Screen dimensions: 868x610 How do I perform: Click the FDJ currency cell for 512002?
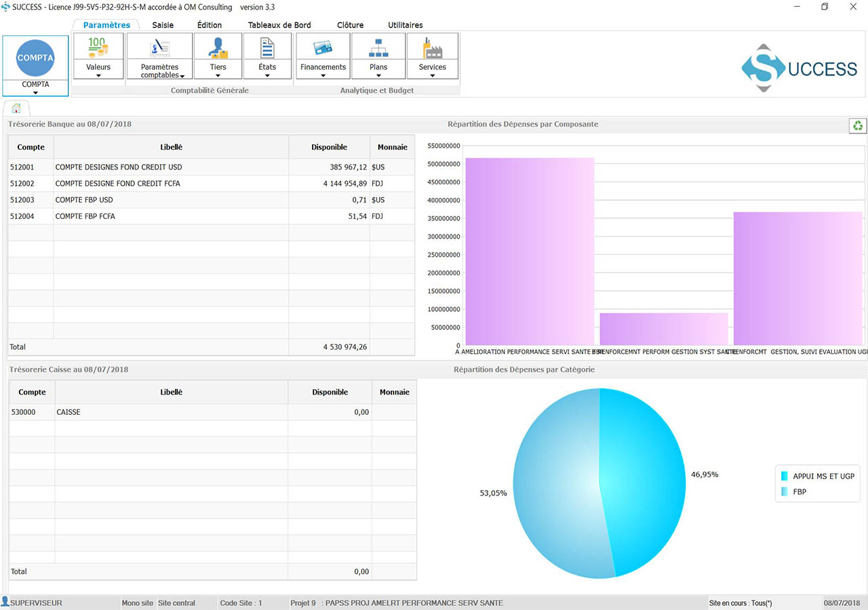[393, 184]
